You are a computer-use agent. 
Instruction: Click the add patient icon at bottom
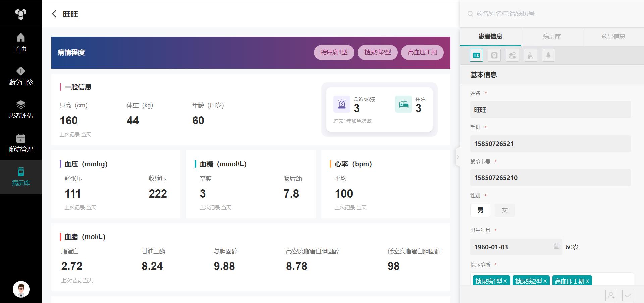pos(611,295)
